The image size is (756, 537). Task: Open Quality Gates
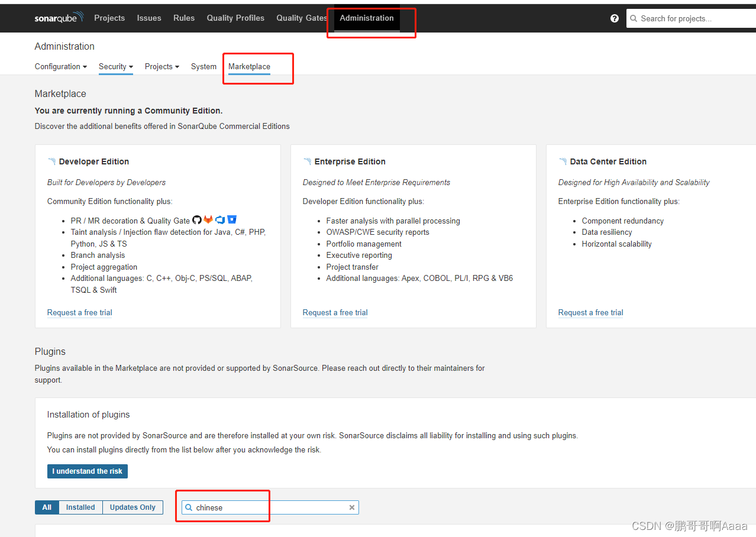302,18
